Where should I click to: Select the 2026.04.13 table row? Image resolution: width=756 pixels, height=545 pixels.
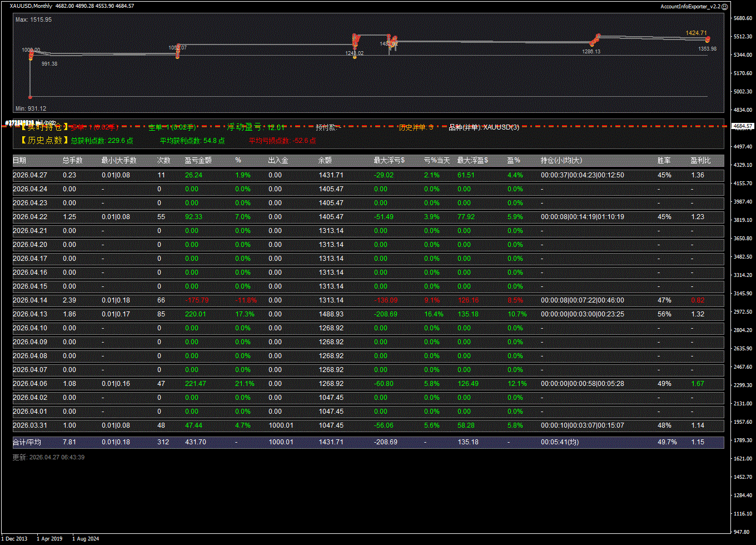[x=368, y=314]
